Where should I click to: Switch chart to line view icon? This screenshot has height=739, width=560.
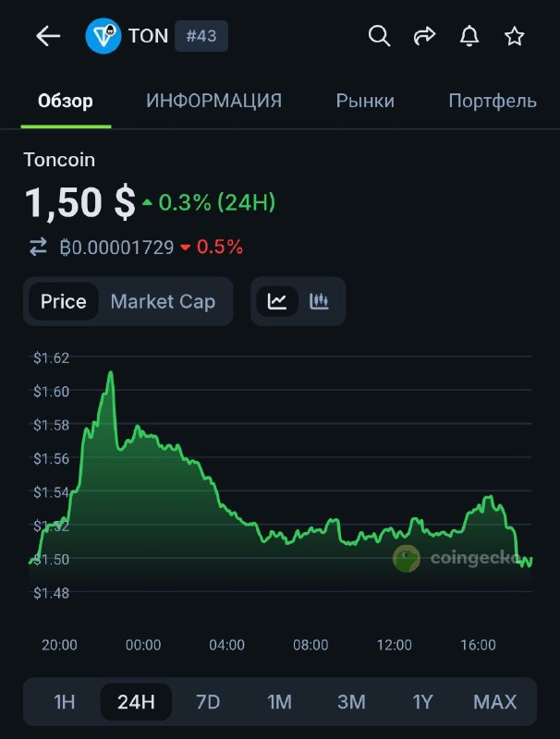point(276,301)
